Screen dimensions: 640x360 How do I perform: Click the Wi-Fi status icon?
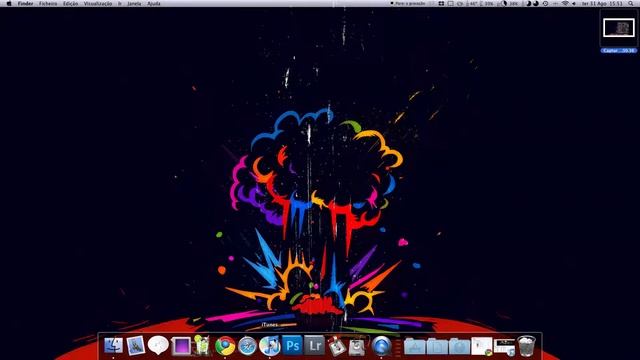tap(565, 3)
